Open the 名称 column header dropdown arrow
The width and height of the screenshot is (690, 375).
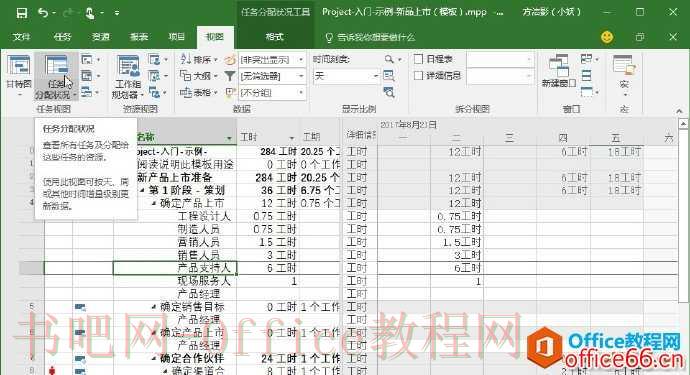pos(229,138)
